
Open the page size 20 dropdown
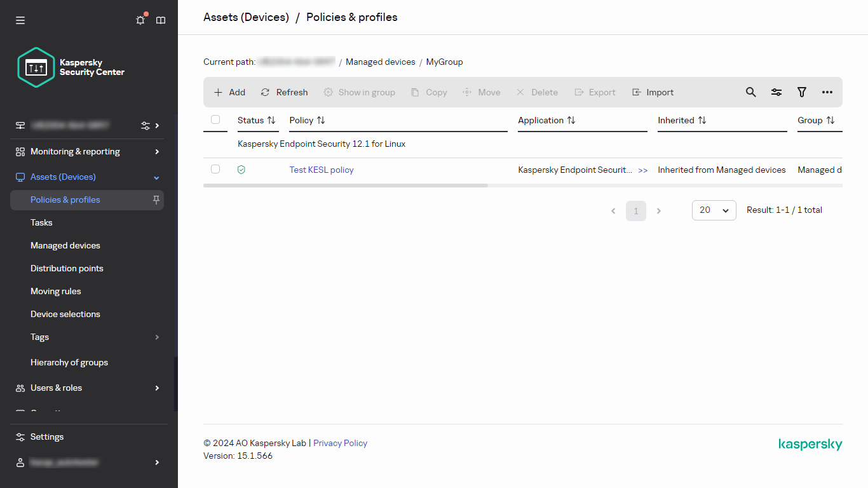[714, 210]
